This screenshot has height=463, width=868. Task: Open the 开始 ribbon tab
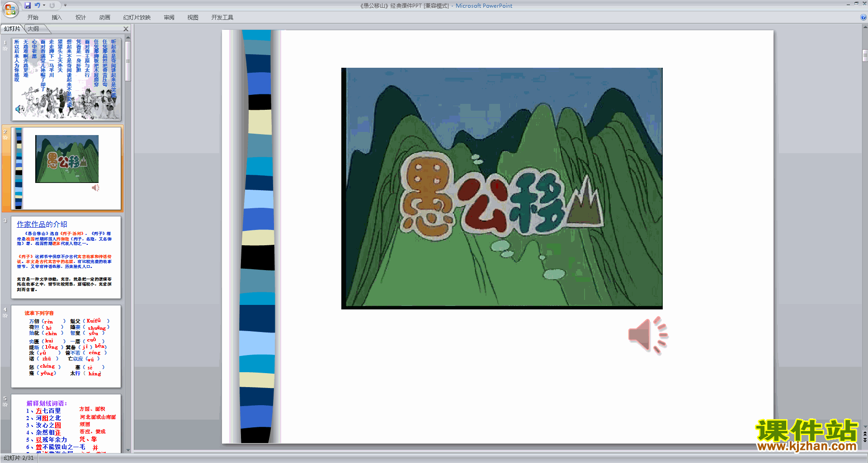click(33, 18)
